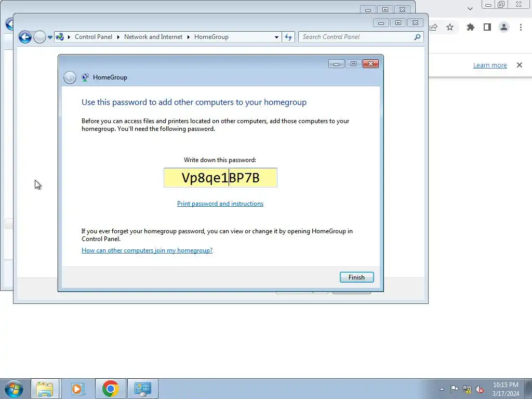
Task: Open address bar history dropdown
Action: (276, 37)
